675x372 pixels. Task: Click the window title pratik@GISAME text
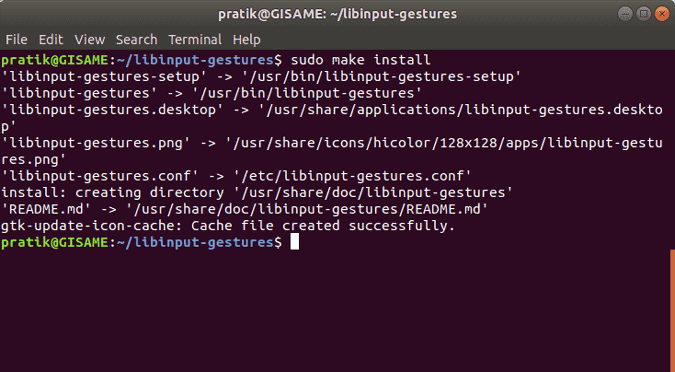tap(337, 14)
